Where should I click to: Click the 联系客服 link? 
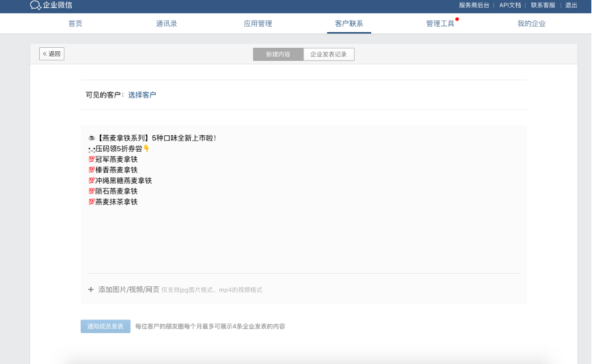(543, 5)
